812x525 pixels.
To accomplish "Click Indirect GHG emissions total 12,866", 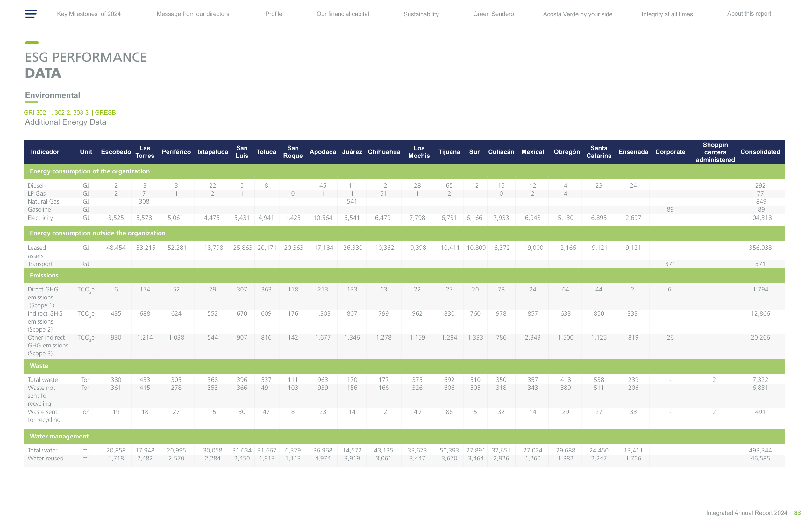I will click(760, 314).
